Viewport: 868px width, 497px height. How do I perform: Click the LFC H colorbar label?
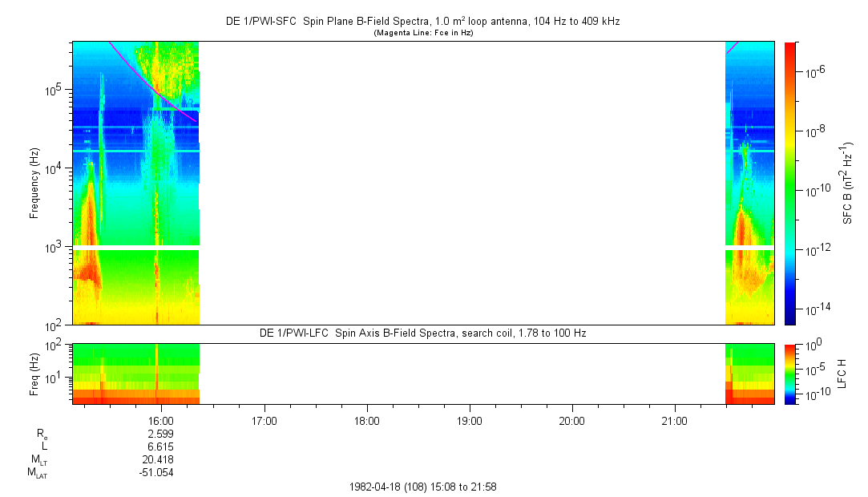(x=842, y=374)
